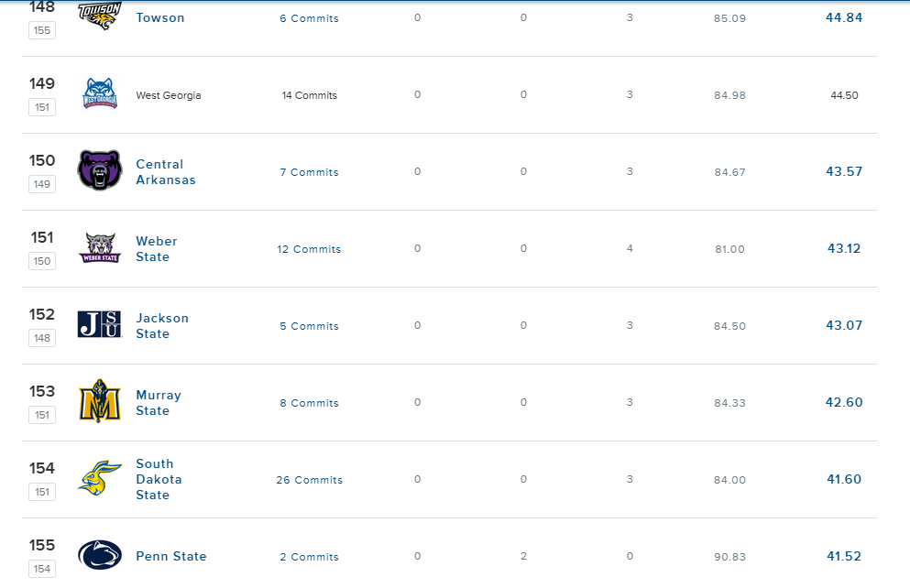Click the West Georgia Wolves logo
Viewport: 910px width, 588px height.
[100, 93]
